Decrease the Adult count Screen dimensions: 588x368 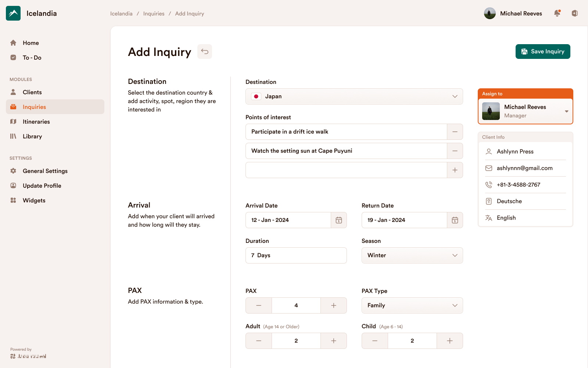[x=259, y=341]
